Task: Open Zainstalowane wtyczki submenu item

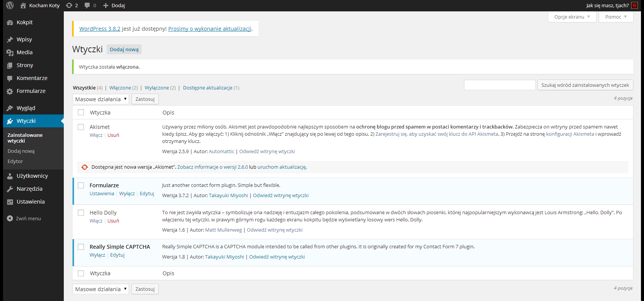Action: [x=25, y=138]
